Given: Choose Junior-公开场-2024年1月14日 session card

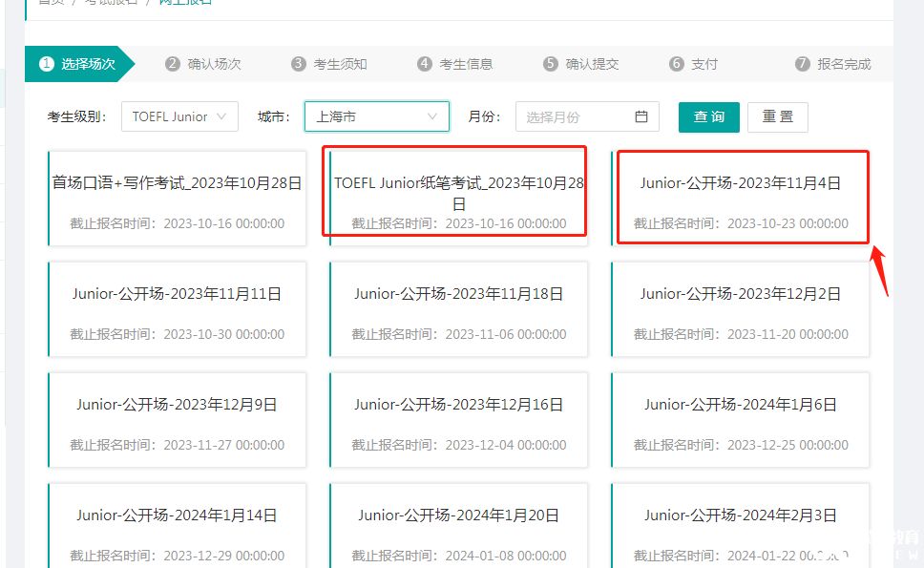Looking at the screenshot, I should (177, 526).
